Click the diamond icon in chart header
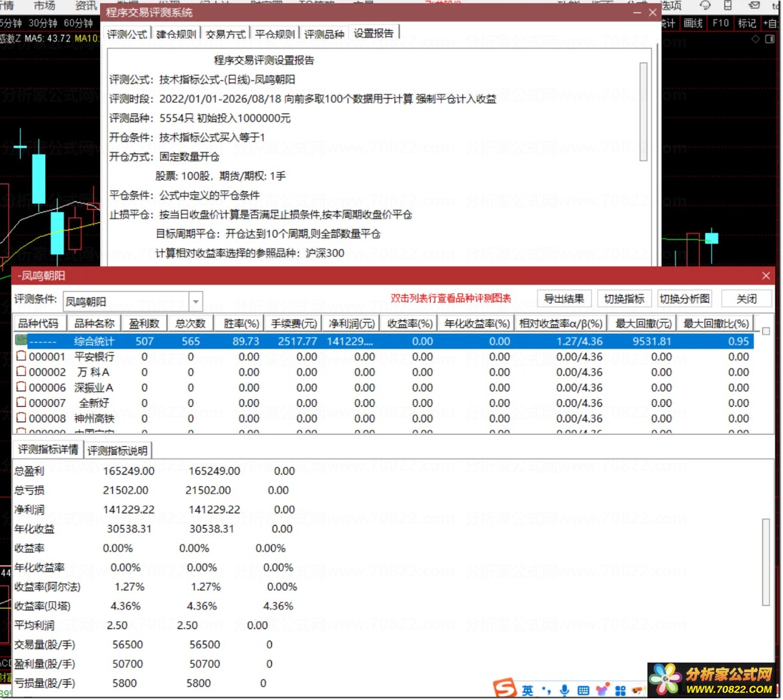This screenshot has height=700, width=783. coord(755,39)
